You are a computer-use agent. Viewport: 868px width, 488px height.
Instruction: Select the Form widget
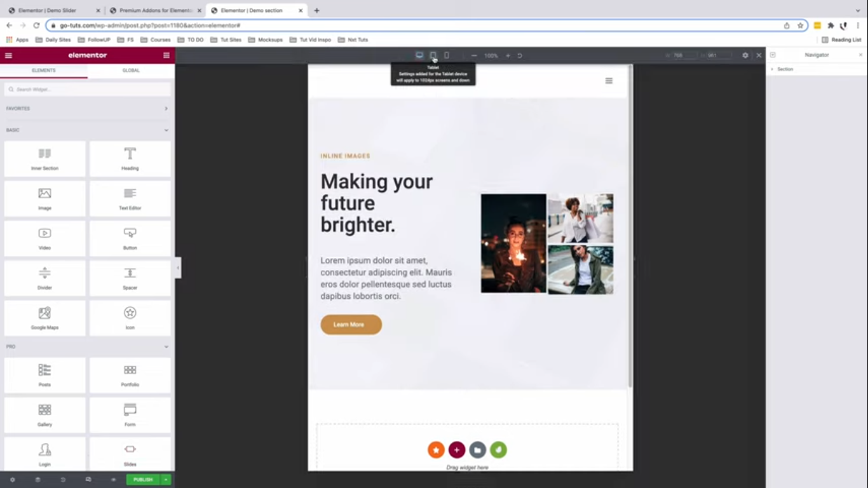130,416
